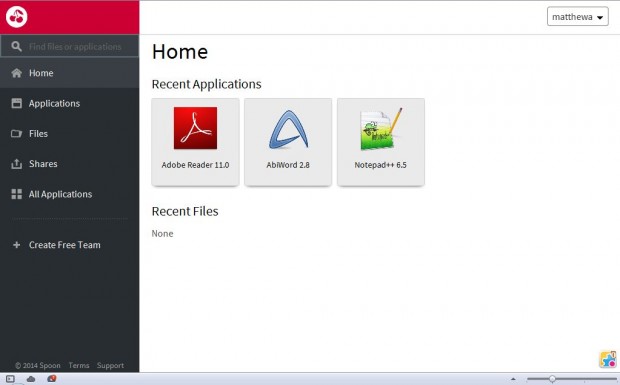Open the Support link in footer

110,366
